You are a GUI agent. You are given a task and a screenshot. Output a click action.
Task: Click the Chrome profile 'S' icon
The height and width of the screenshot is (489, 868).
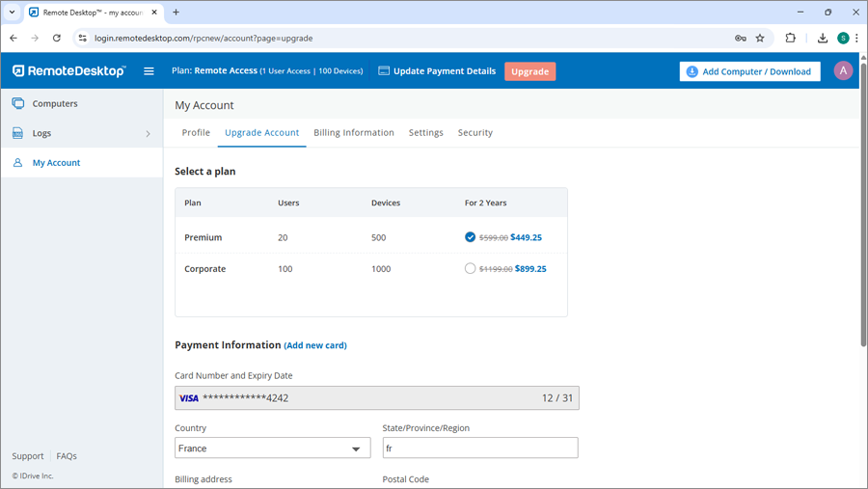[843, 39]
